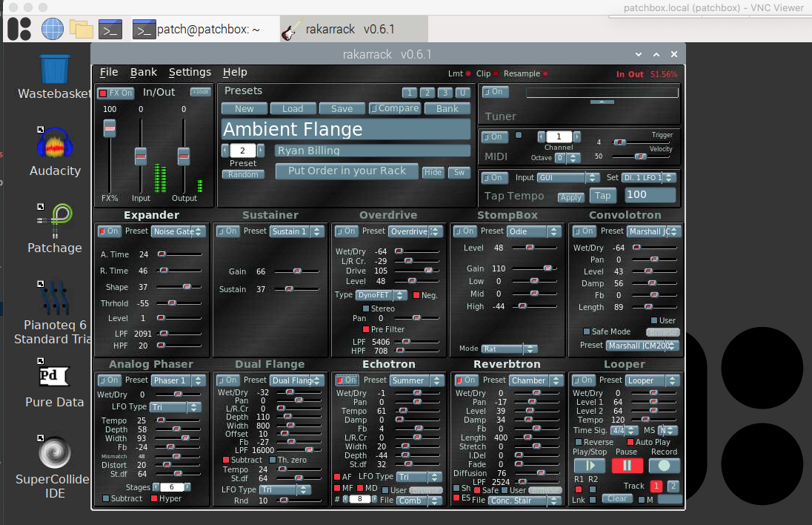The height and width of the screenshot is (525, 812).
Task: Click the Looper Play/Stop button
Action: tap(590, 466)
